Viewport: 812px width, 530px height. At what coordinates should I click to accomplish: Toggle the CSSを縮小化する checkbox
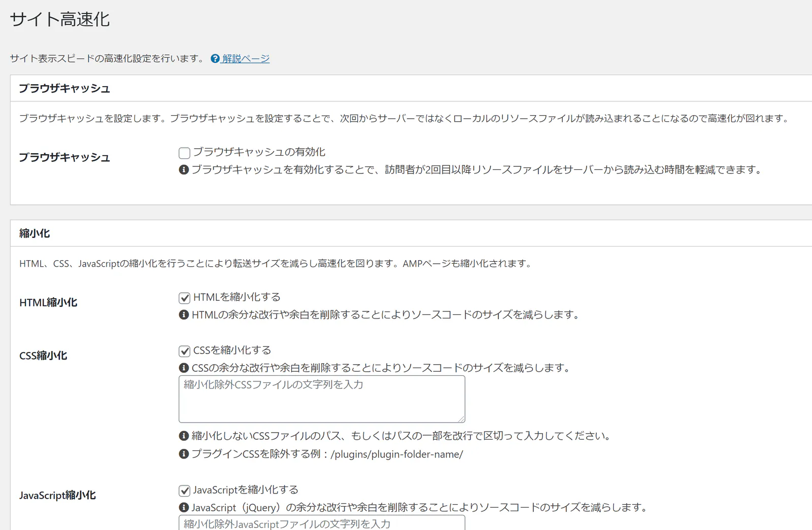[x=184, y=351]
